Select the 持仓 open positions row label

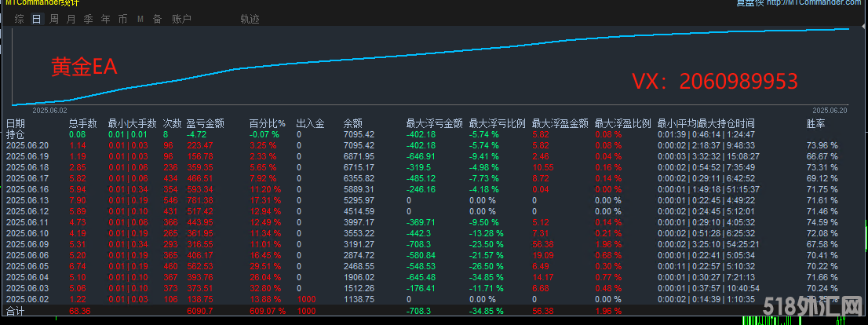tap(16, 134)
